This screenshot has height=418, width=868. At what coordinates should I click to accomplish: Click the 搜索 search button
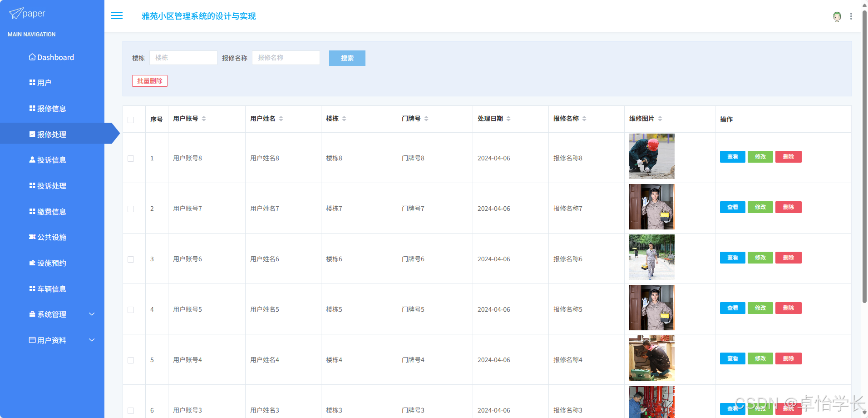point(347,58)
